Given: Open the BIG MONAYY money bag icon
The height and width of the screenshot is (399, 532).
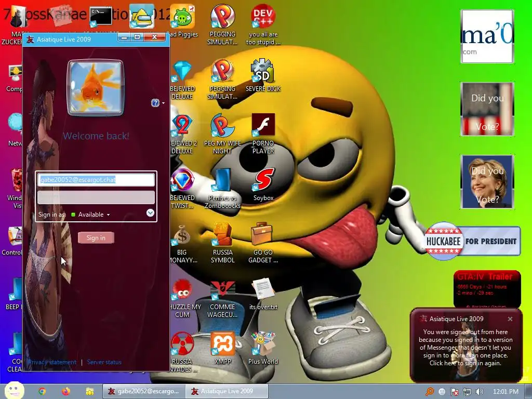Looking at the screenshot, I should tap(182, 244).
